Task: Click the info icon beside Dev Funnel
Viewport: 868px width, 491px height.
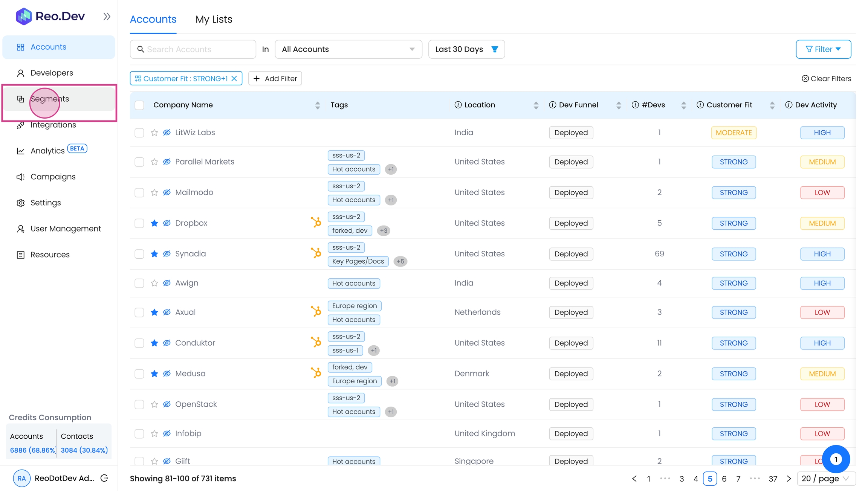Action: (552, 105)
